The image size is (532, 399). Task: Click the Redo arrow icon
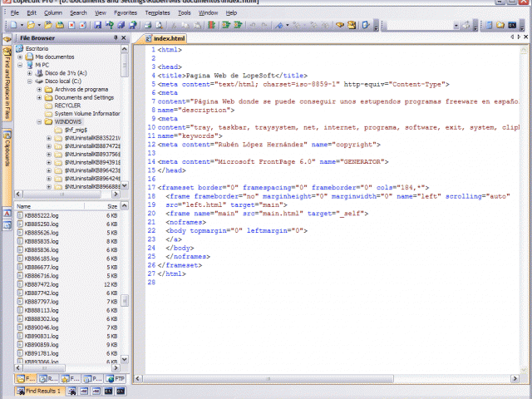click(264, 25)
